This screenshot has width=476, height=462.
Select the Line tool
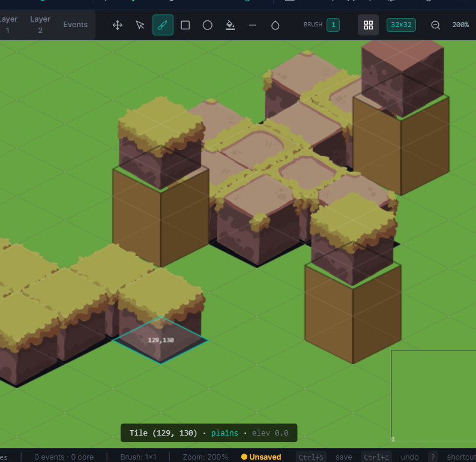pyautogui.click(x=253, y=25)
